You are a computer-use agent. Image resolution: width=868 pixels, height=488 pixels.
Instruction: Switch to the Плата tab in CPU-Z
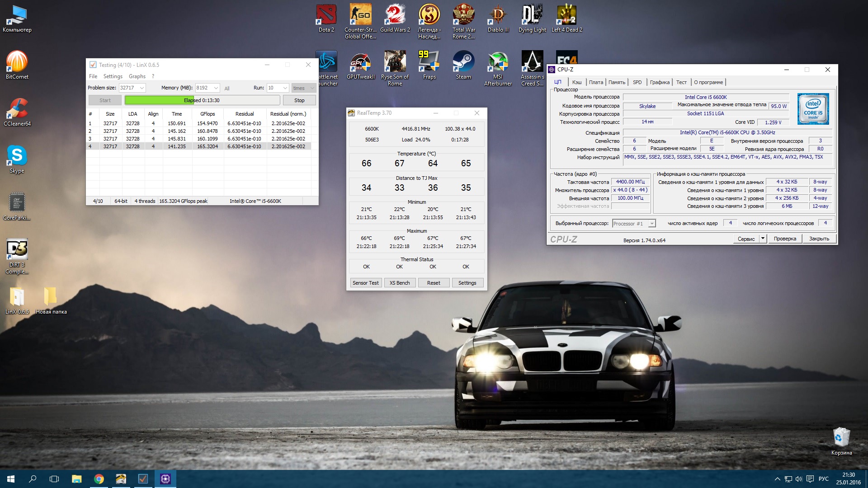(x=595, y=82)
